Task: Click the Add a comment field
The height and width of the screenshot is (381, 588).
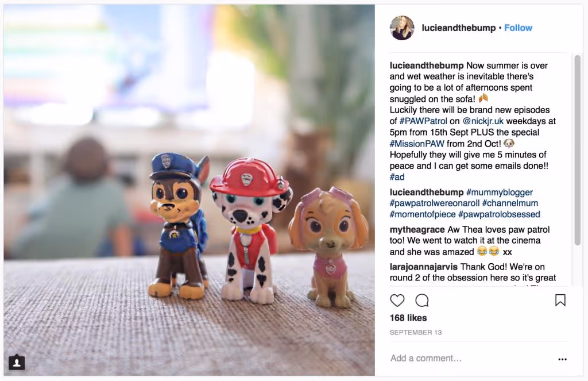Action: pyautogui.click(x=471, y=358)
